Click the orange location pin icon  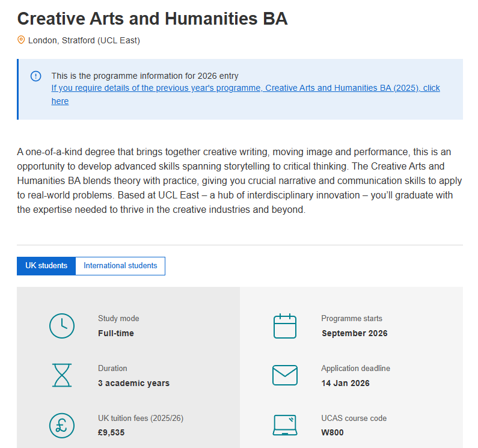(x=22, y=40)
